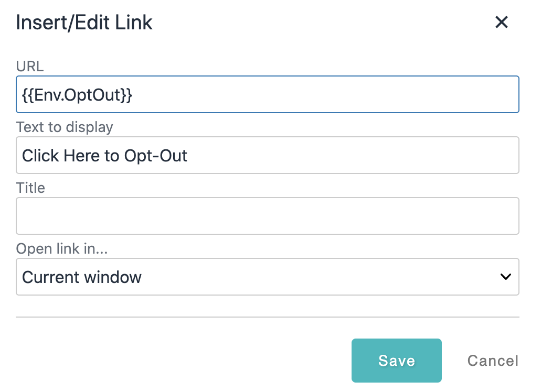Click the teal Save button
The width and height of the screenshot is (552, 392).
(396, 361)
